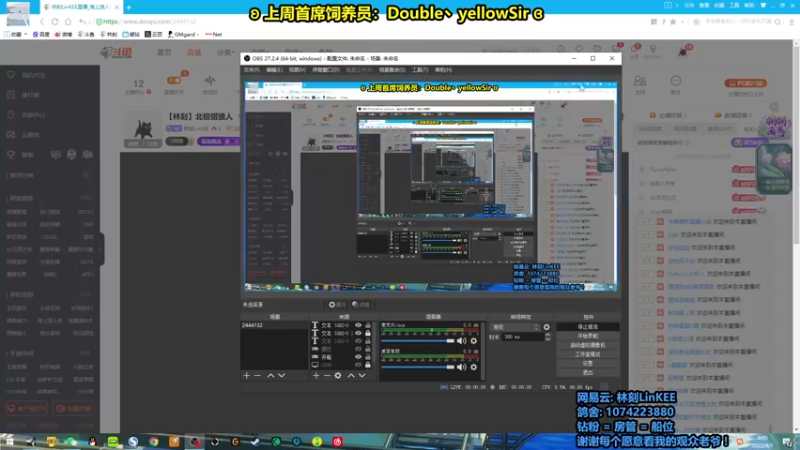Click orange PC客户端 button on Douyu

coord(746,83)
